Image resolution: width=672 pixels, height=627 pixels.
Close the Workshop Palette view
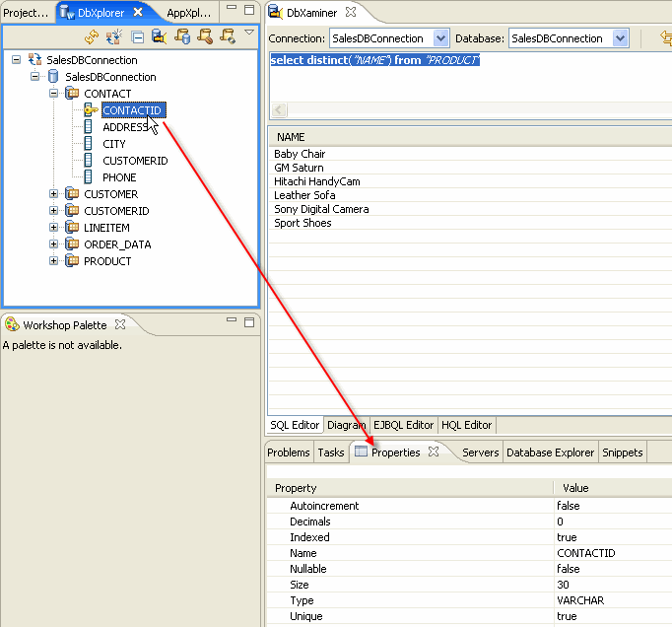pyautogui.click(x=120, y=324)
